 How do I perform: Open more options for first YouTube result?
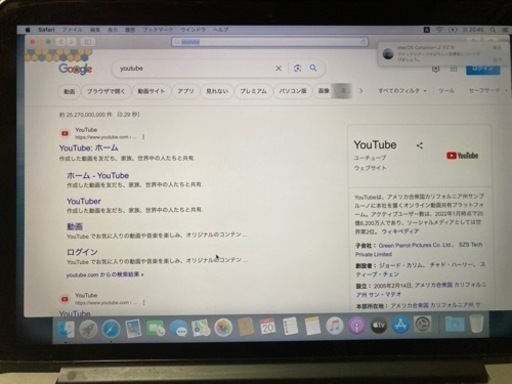point(143,137)
